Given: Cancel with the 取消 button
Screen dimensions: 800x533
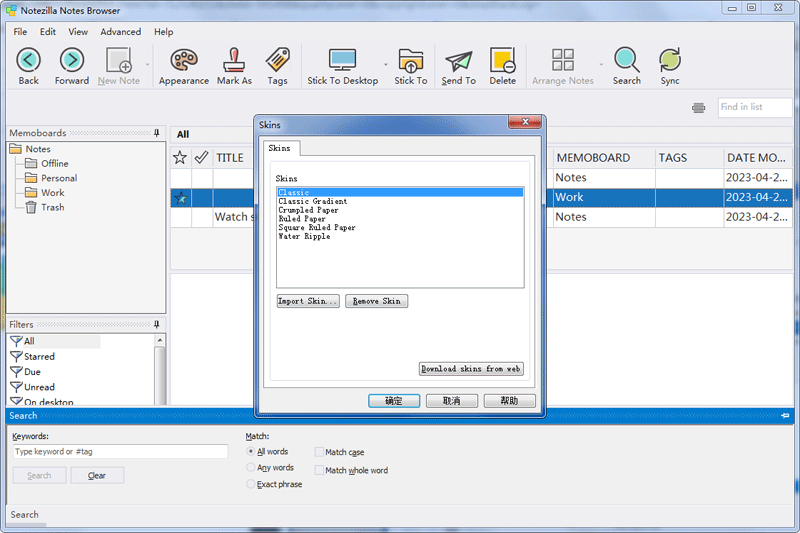Looking at the screenshot, I should 452,401.
